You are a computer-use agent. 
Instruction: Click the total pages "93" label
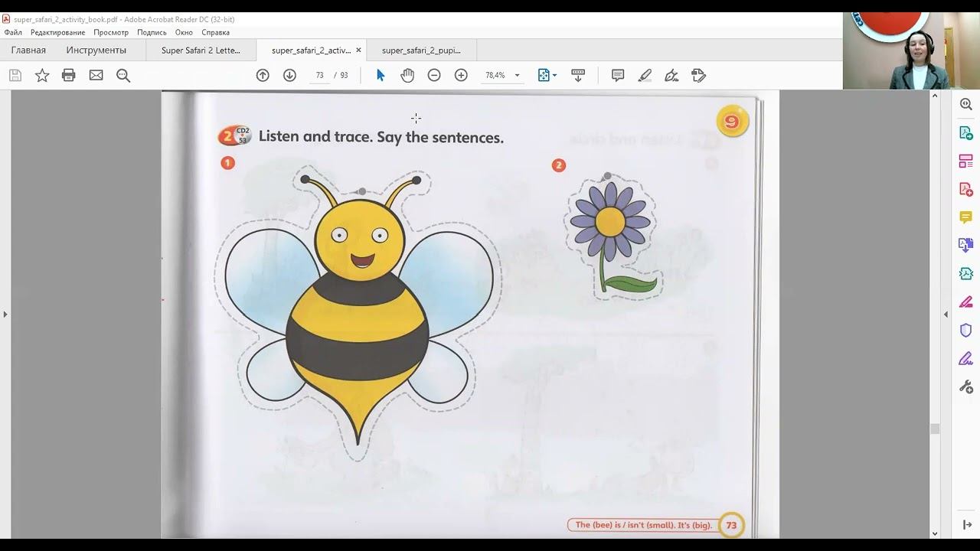[345, 75]
